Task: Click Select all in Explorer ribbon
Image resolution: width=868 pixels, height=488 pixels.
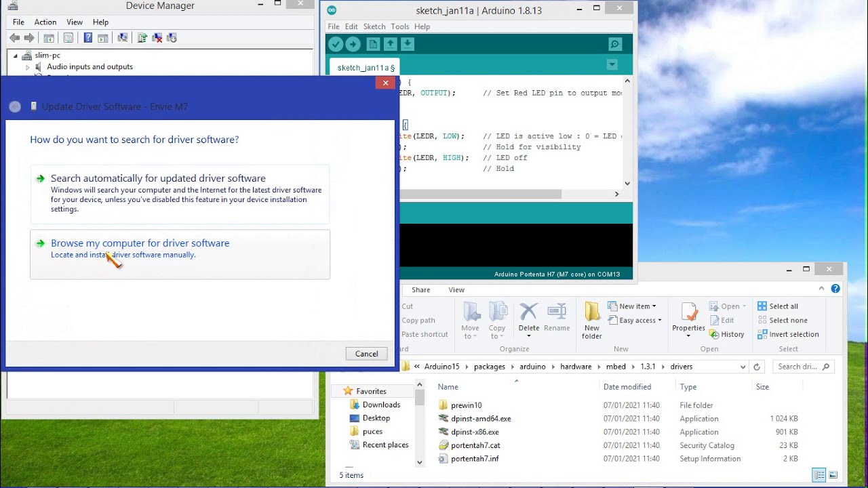Action: [x=778, y=306]
